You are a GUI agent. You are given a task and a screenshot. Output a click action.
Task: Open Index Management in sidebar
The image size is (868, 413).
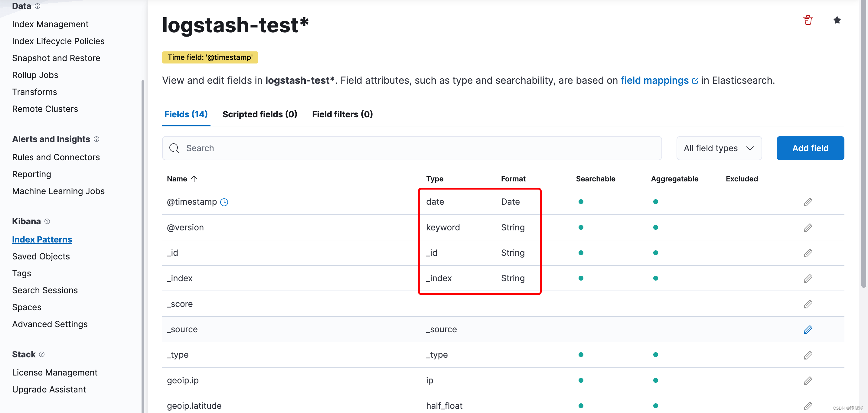pyautogui.click(x=50, y=24)
